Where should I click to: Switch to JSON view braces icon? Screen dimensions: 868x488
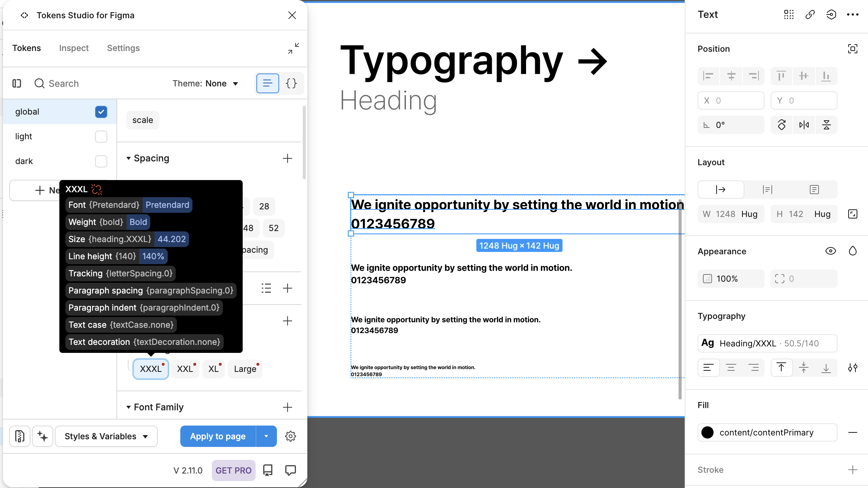pos(291,83)
